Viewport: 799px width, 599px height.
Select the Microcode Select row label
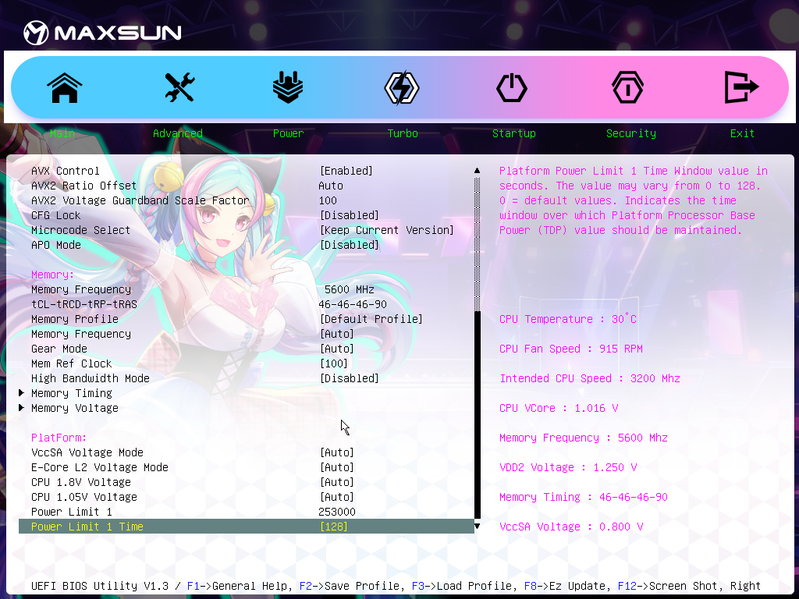click(81, 230)
